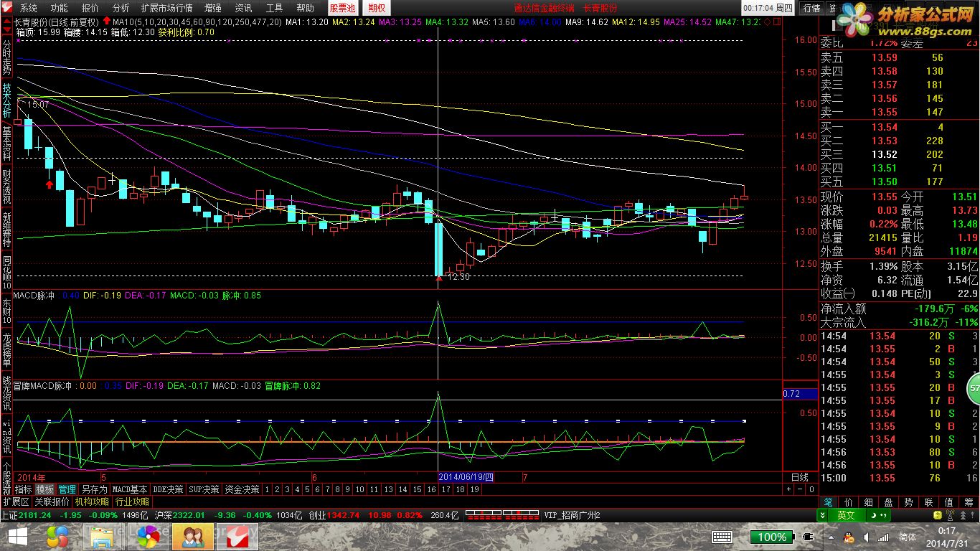Select 财务透视 in left sidebar

point(6,186)
